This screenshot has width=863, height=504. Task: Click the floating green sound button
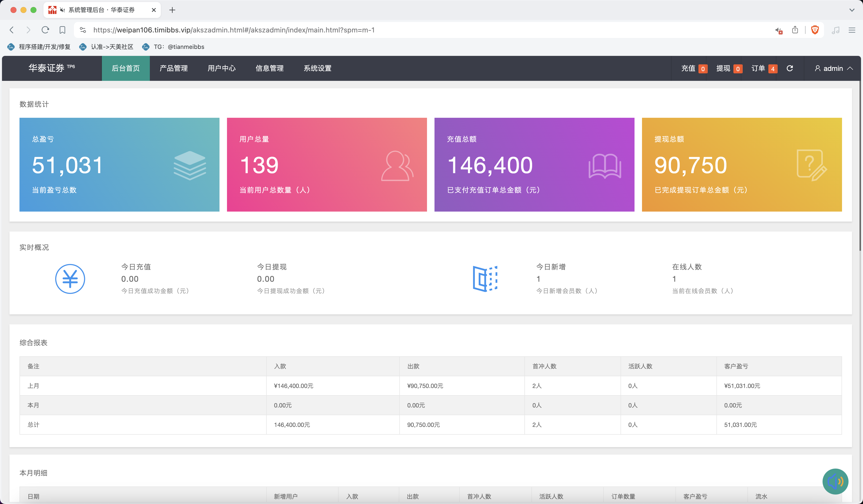click(835, 481)
